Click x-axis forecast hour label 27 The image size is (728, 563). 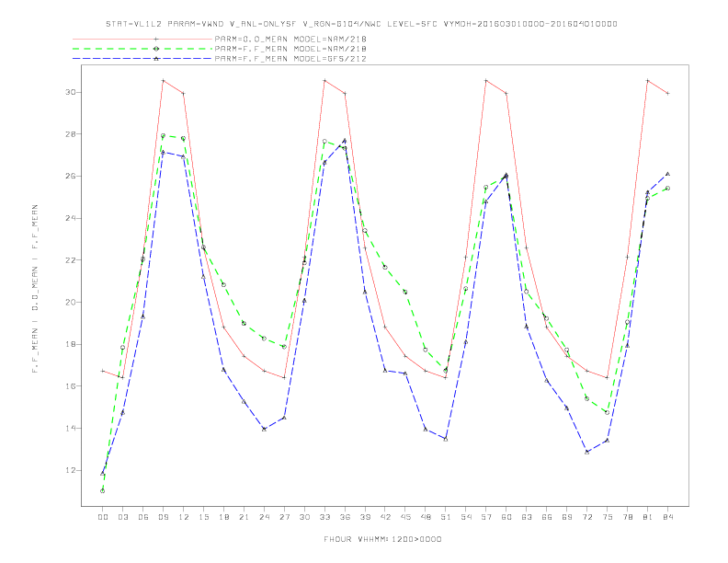coord(284,517)
